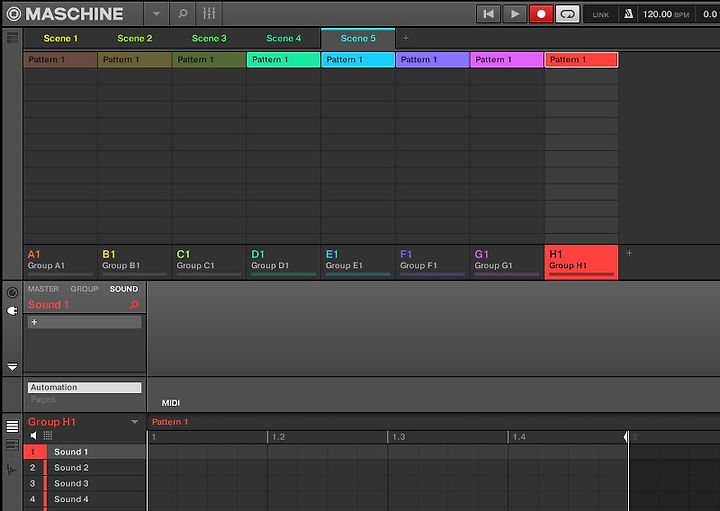Open Group H1 dropdown arrow
The height and width of the screenshot is (511, 720).
135,421
